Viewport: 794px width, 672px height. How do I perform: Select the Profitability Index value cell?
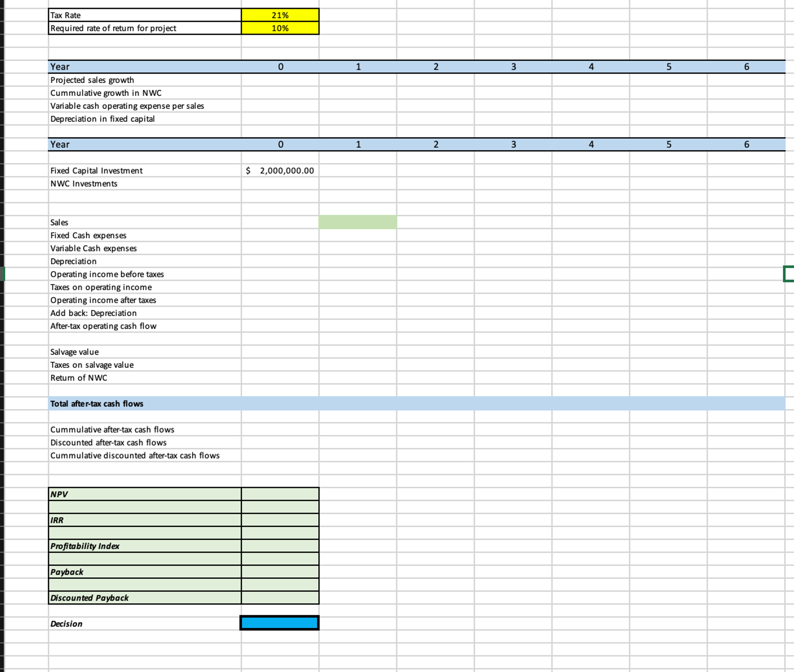click(x=280, y=546)
